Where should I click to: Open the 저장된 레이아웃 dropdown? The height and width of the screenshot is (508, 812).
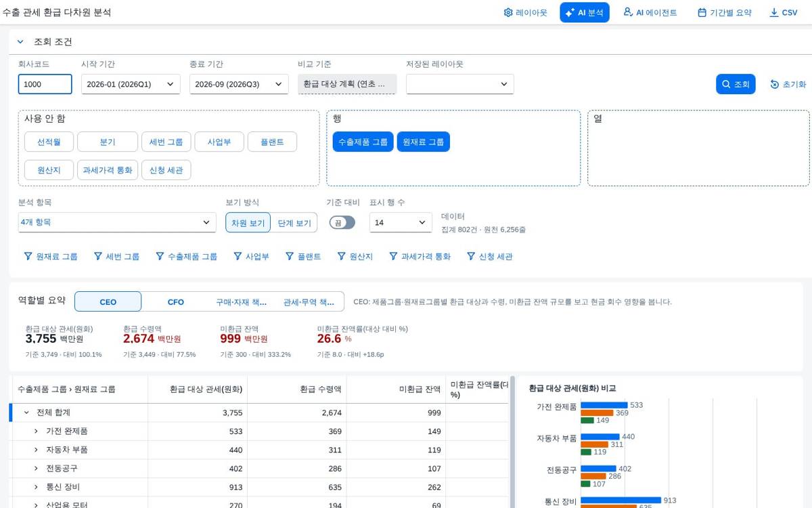(460, 84)
